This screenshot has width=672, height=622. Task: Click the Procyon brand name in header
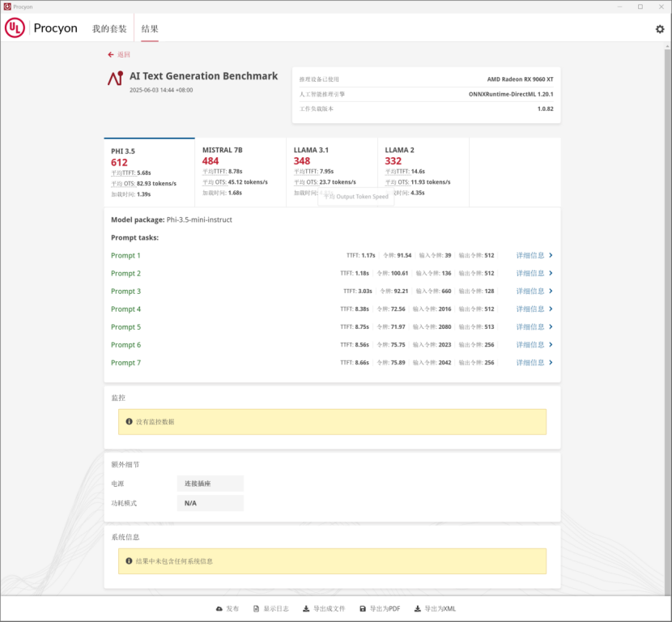pos(55,28)
